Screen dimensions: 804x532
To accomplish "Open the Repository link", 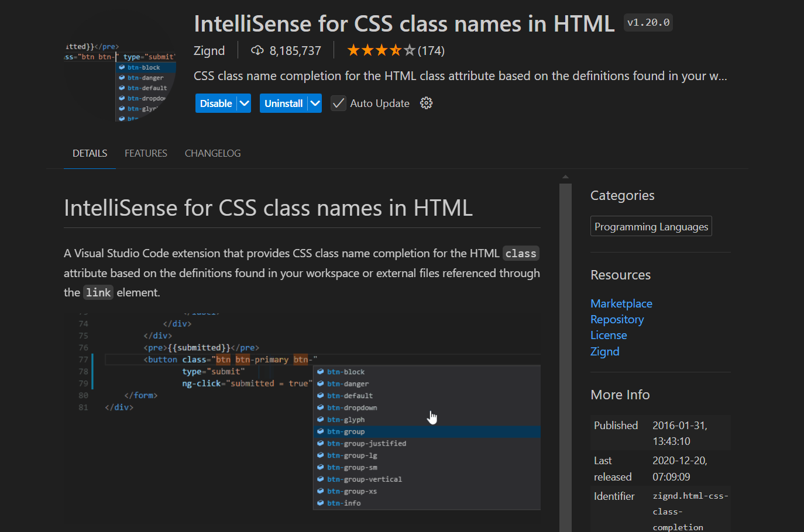I will pos(617,319).
